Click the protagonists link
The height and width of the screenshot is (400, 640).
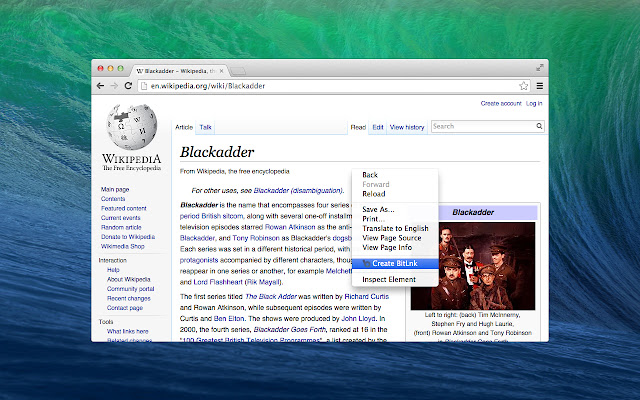(199, 260)
